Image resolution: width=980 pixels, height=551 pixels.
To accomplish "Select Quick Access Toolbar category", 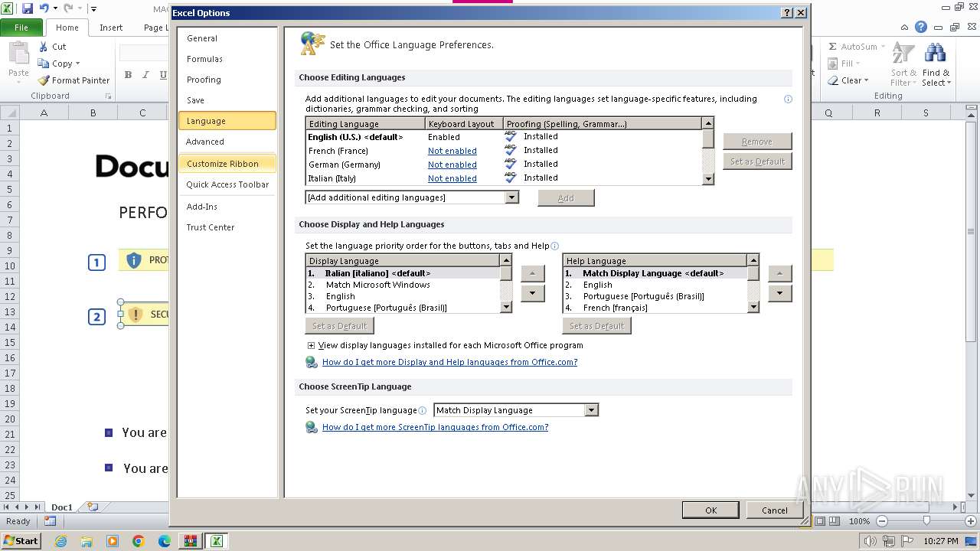I will pos(227,184).
